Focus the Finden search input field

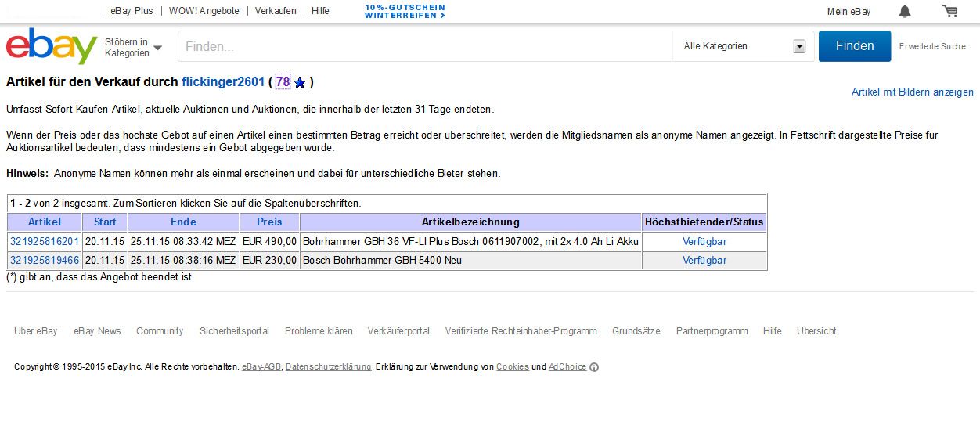(x=425, y=46)
